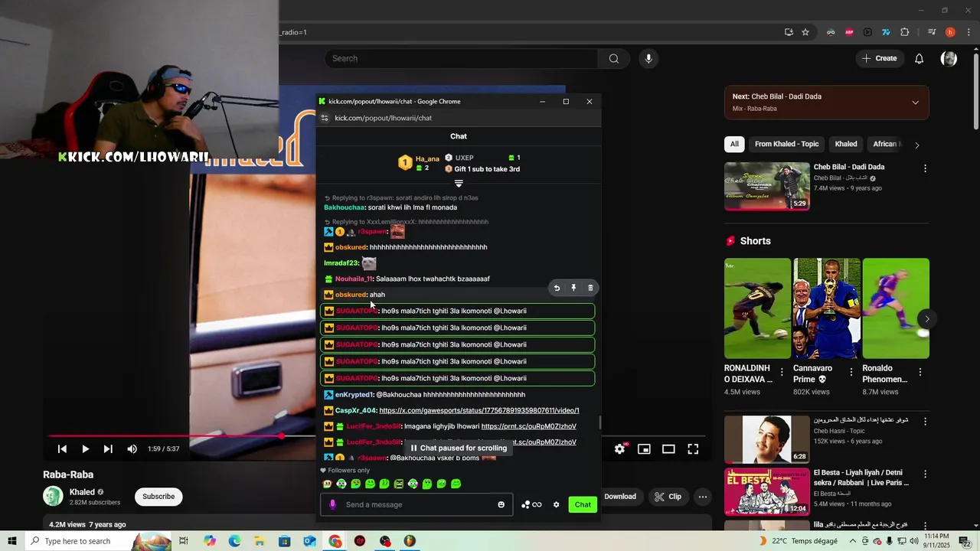
Task: Open the Khaled channel avatar
Action: 53,497
